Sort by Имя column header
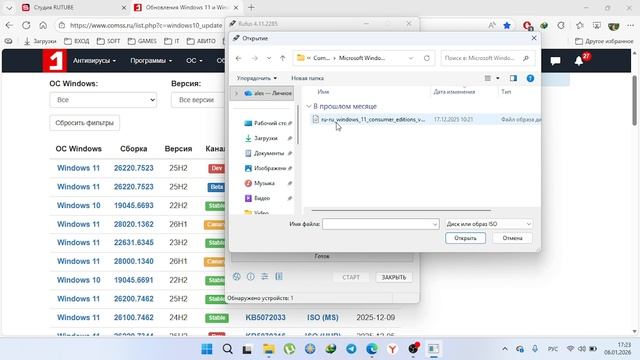 323,92
